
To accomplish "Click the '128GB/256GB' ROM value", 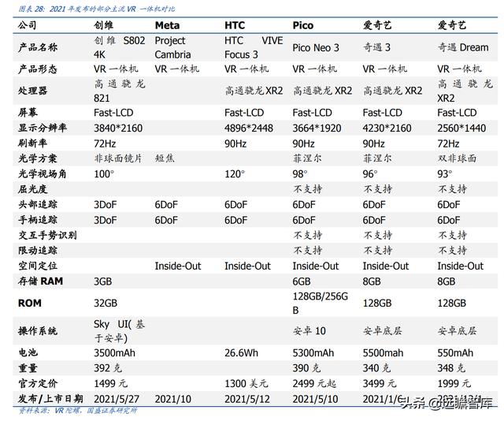I will [x=321, y=304].
